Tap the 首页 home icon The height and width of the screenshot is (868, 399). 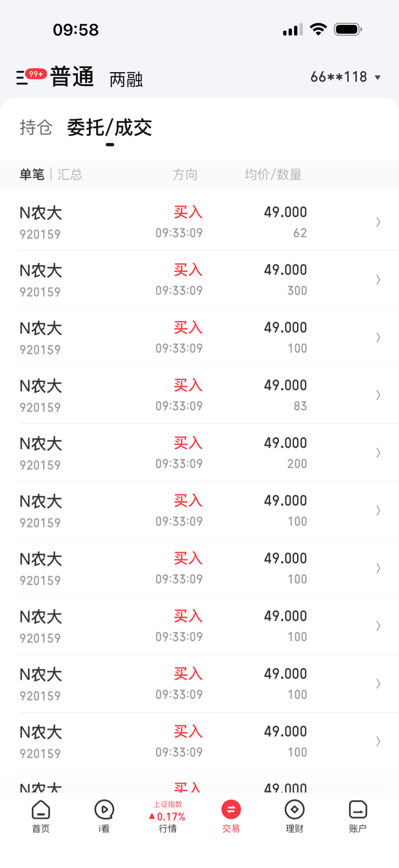pos(41,816)
